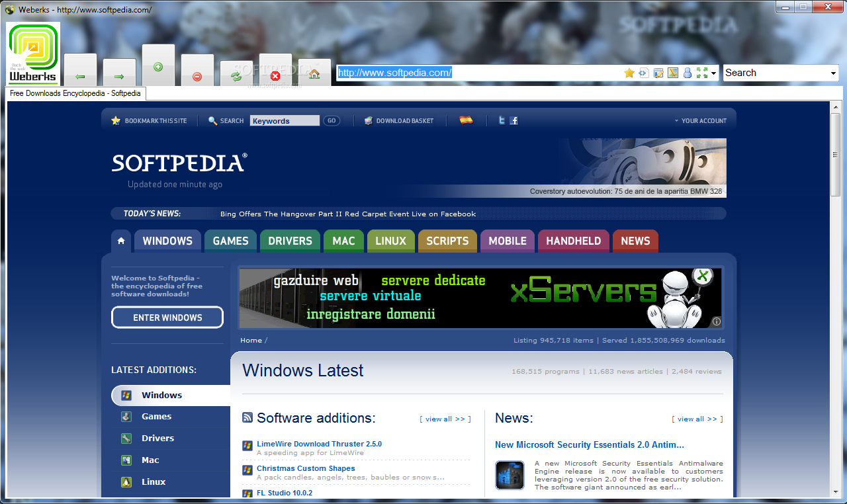The width and height of the screenshot is (847, 504).
Task: Open the Handheld category tab
Action: coord(574,241)
